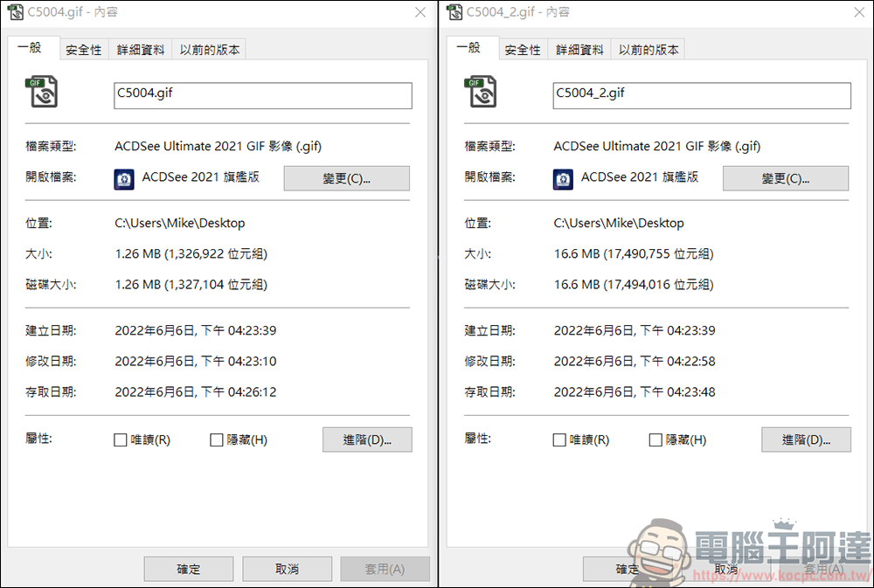874x588 pixels.
Task: Click ACDSee 2021 app icon in C5004.gif window
Action: click(124, 179)
